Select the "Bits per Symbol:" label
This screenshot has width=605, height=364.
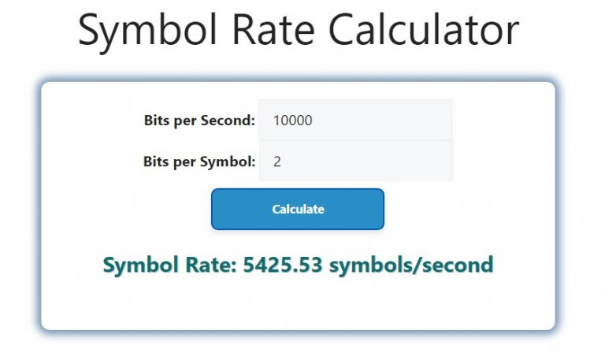pos(199,162)
